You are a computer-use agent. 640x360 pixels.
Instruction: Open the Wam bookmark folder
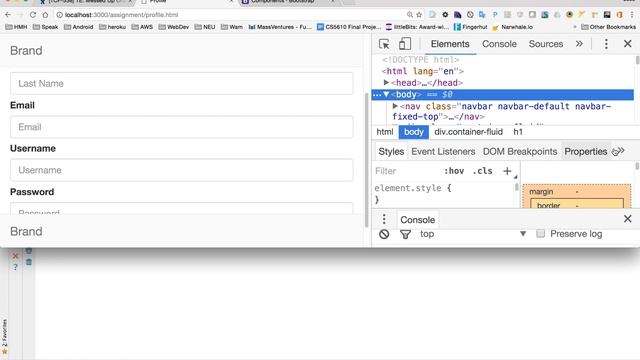(x=232, y=27)
